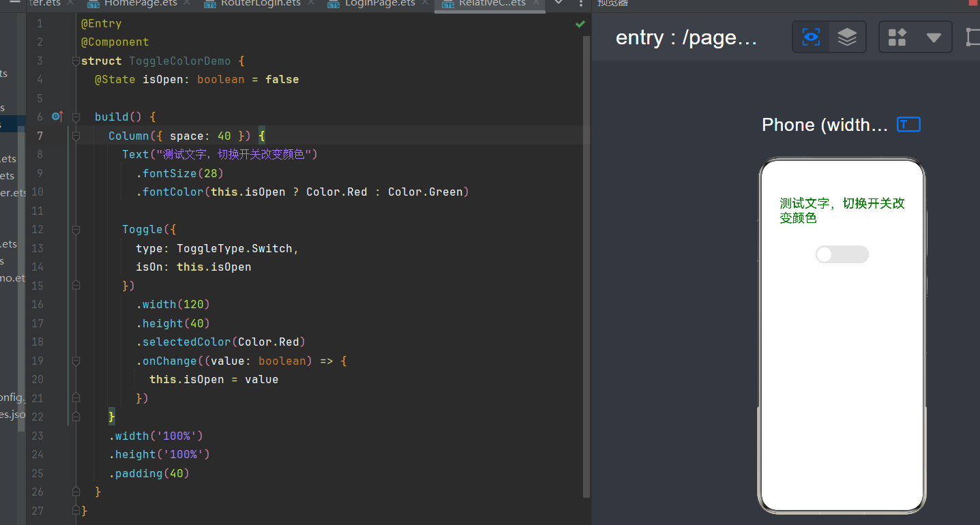Click the multi-profile components grid icon
Viewport: 980px width, 525px height.
[897, 37]
